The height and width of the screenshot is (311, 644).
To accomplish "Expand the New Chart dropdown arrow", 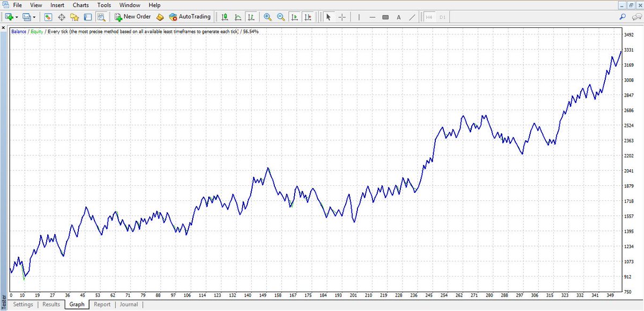I will click(17, 17).
